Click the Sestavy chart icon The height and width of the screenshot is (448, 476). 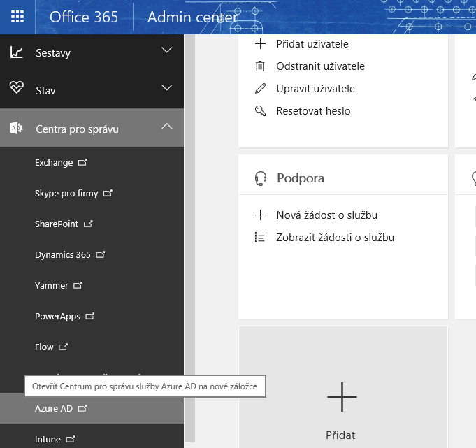pos(16,52)
